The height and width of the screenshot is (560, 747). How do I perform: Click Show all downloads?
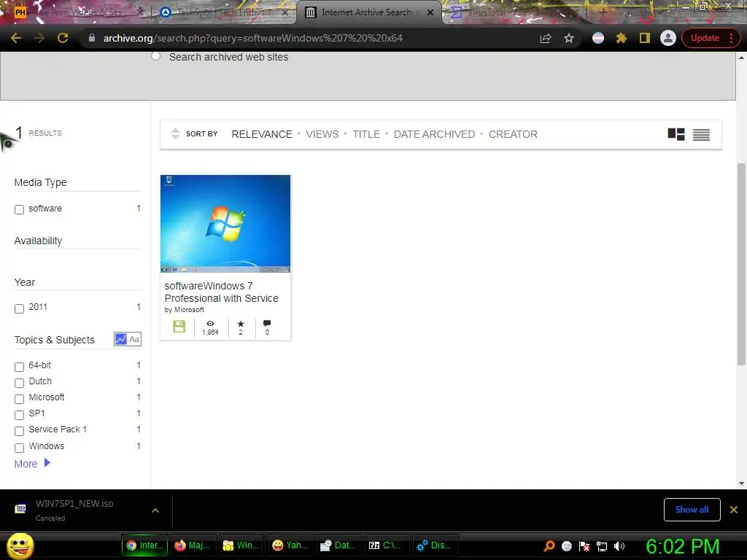click(x=692, y=510)
